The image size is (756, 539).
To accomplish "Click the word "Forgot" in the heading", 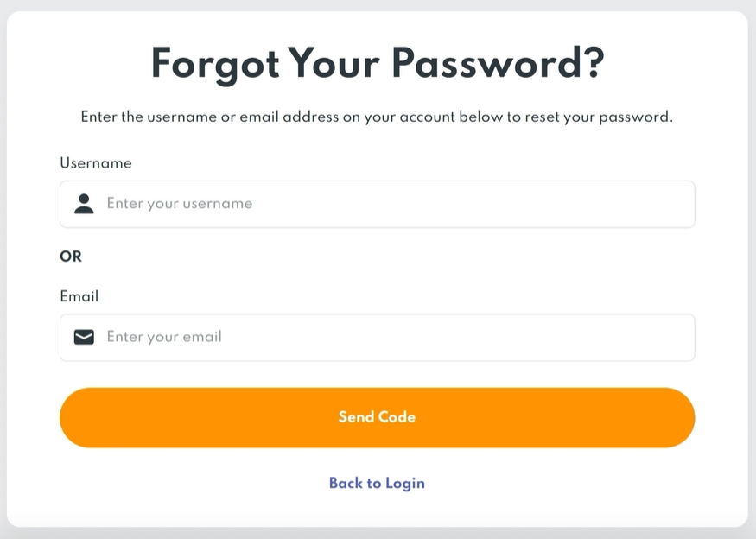I will pyautogui.click(x=213, y=64).
